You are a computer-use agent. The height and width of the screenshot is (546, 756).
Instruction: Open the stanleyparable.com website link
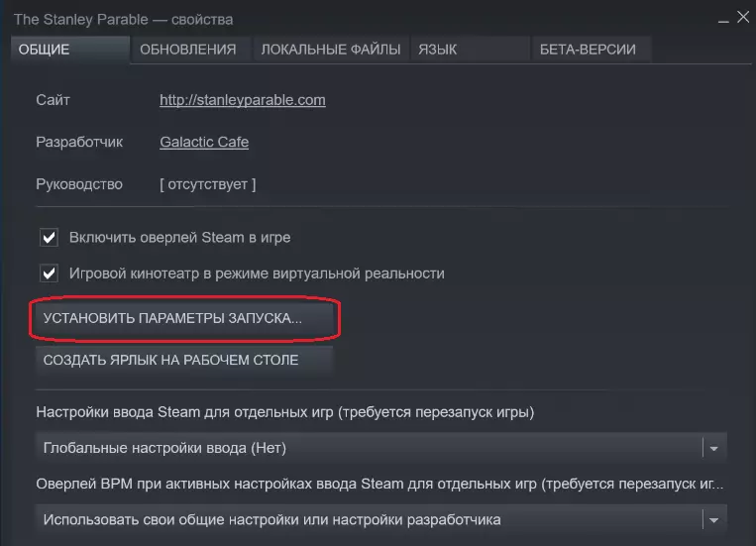[x=243, y=100]
